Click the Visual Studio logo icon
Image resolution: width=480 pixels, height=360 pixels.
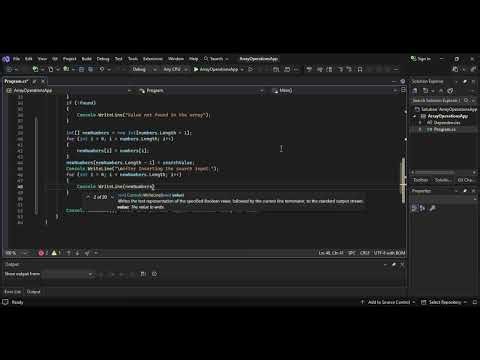(x=6, y=59)
